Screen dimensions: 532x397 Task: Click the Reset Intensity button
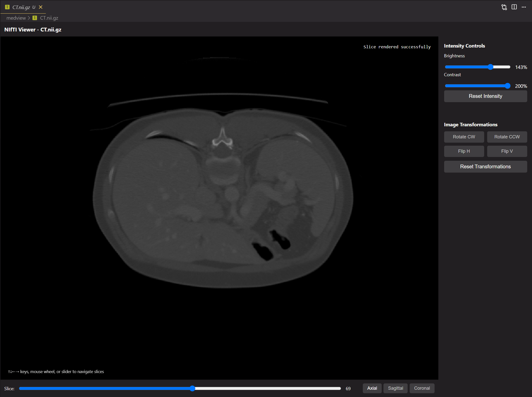point(485,96)
